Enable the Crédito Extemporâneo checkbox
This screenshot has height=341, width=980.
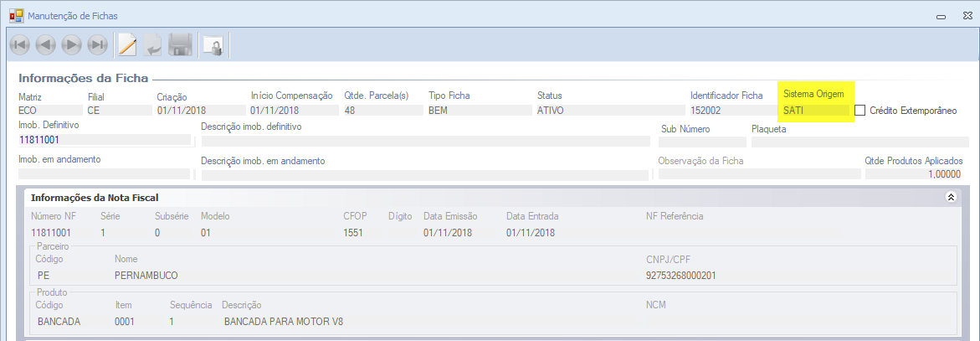(x=859, y=111)
